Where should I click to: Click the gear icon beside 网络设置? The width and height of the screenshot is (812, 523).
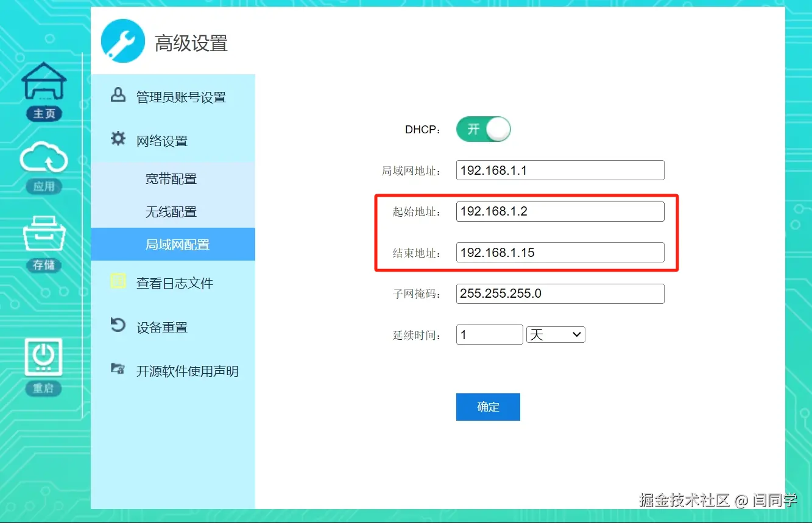[118, 140]
